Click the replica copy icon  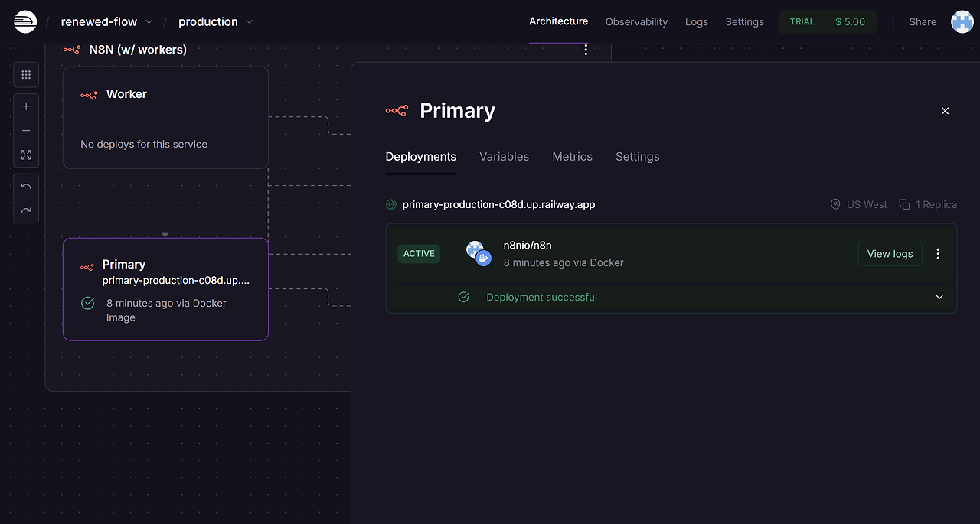pyautogui.click(x=904, y=205)
